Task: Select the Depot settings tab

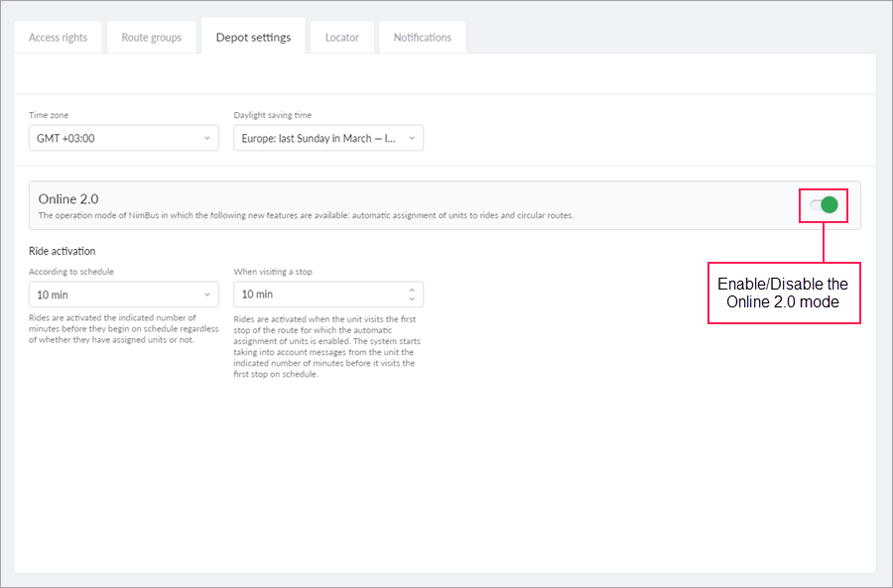Action: pyautogui.click(x=253, y=38)
